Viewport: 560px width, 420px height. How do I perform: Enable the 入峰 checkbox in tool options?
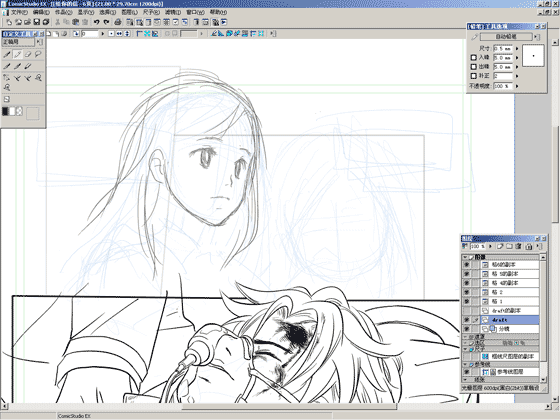474,58
